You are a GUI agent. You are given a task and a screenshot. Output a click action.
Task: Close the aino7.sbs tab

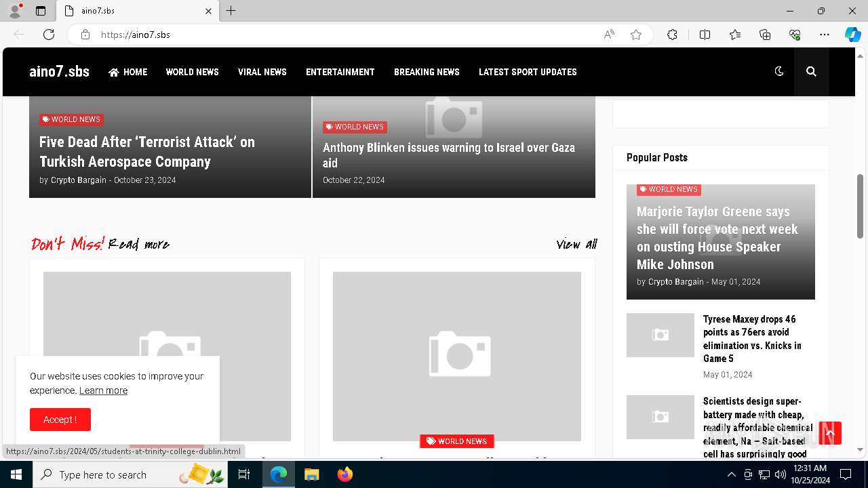pyautogui.click(x=209, y=11)
